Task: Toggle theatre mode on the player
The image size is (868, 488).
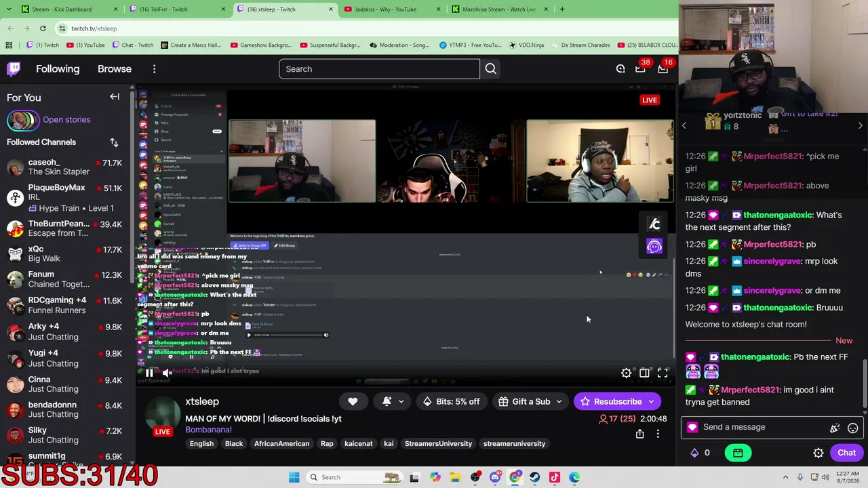Action: (x=644, y=373)
